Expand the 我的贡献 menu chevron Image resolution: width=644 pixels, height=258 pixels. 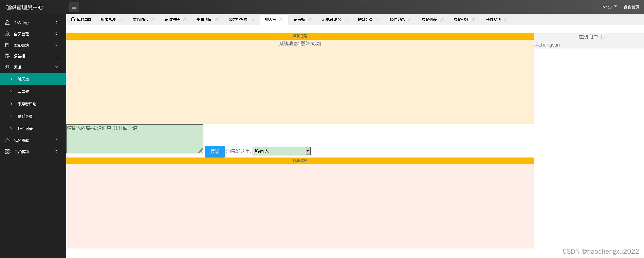56,140
